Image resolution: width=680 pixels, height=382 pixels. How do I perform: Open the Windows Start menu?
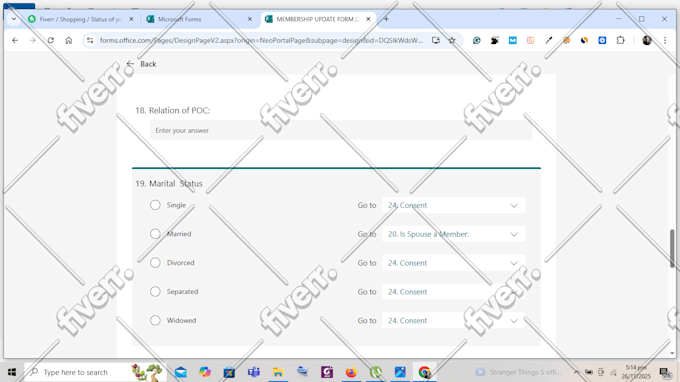coord(12,372)
